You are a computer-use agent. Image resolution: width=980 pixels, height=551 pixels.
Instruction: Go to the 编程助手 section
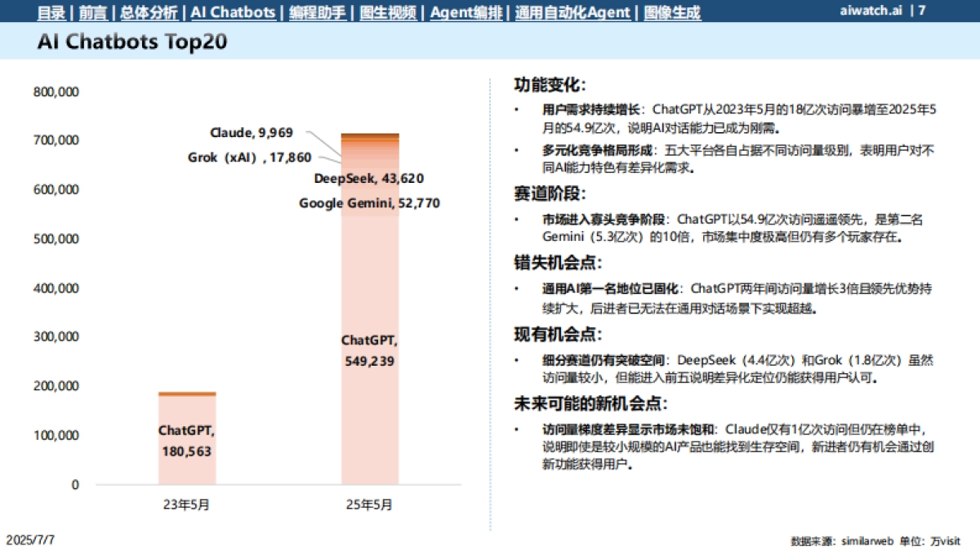pos(318,12)
